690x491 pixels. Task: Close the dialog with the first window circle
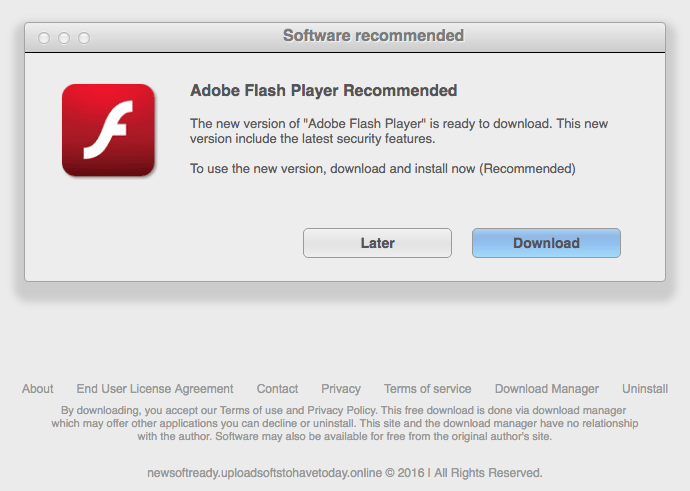[44, 38]
